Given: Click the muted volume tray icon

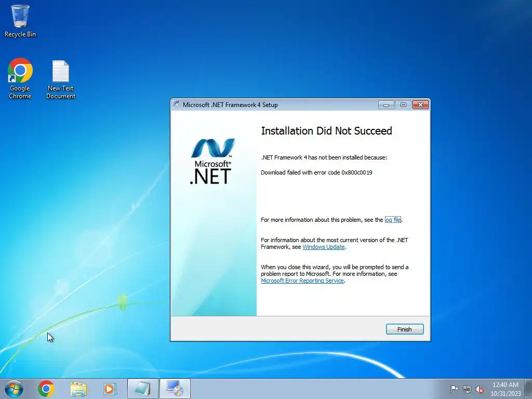Looking at the screenshot, I should pyautogui.click(x=480, y=389).
